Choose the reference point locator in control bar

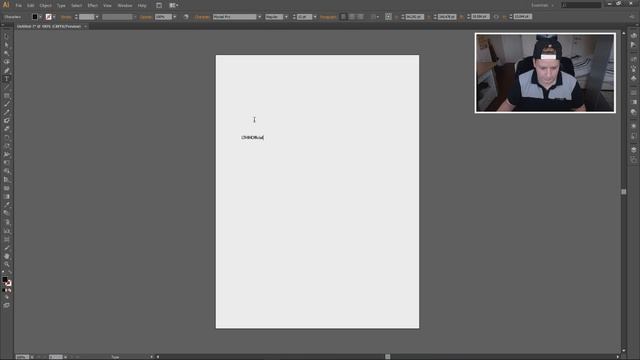(x=388, y=17)
